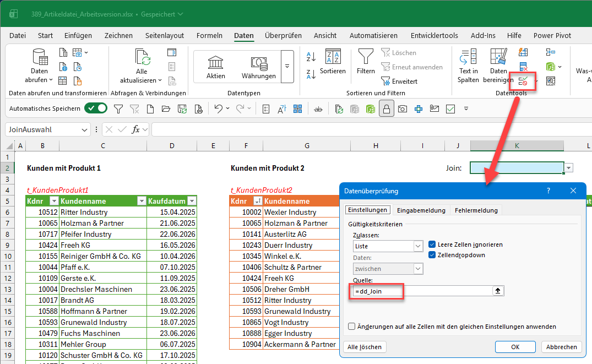Switch to the Formeln ribbon tab
The width and height of the screenshot is (592, 364).
tap(209, 35)
